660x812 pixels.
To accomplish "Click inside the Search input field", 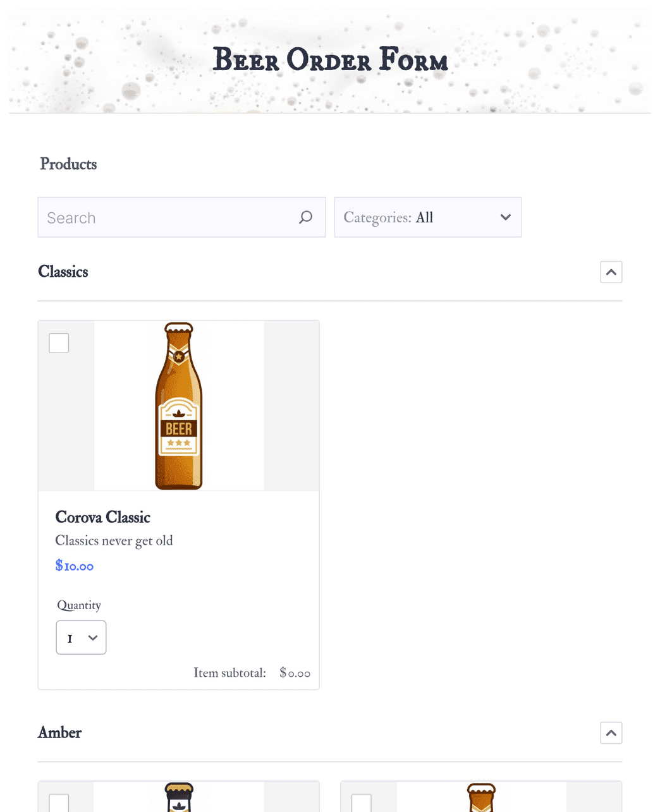I will [158, 217].
